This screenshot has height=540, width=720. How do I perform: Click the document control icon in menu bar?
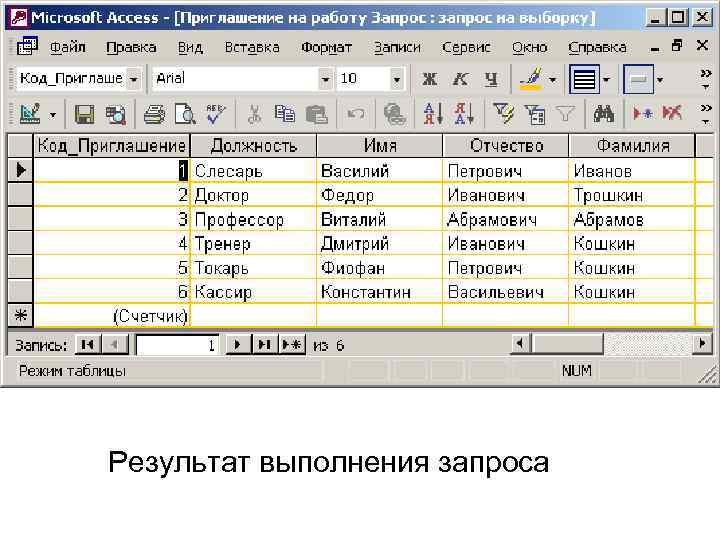27,46
